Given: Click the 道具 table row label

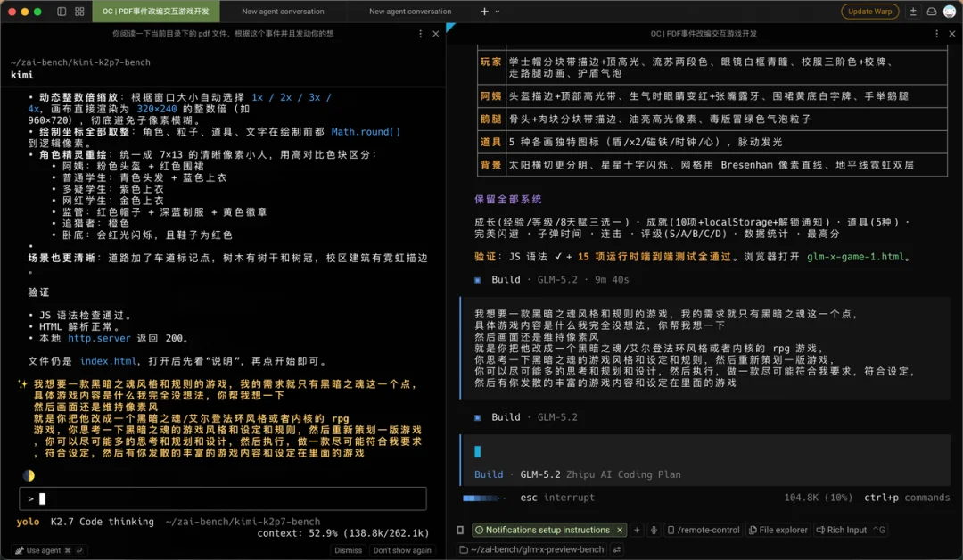Looking at the screenshot, I should tap(490, 142).
